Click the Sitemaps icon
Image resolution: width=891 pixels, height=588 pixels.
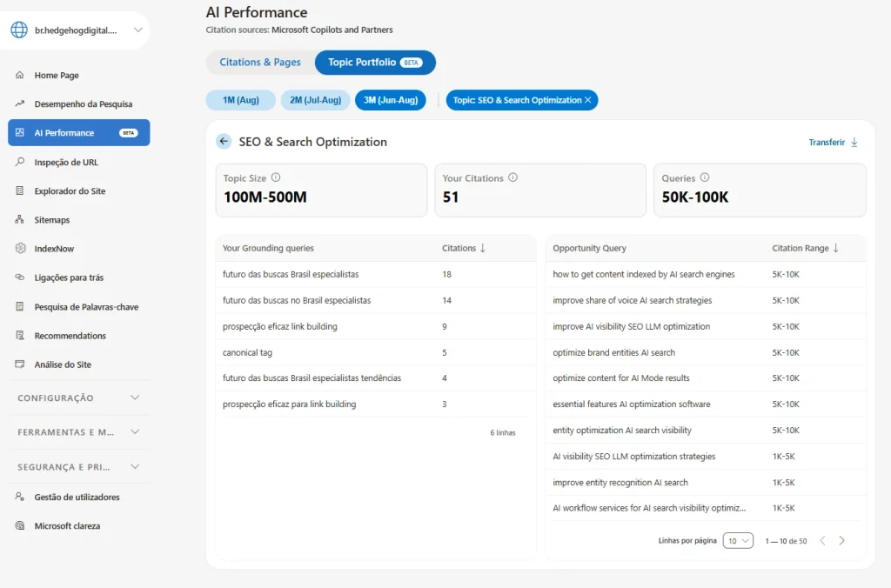coord(20,220)
